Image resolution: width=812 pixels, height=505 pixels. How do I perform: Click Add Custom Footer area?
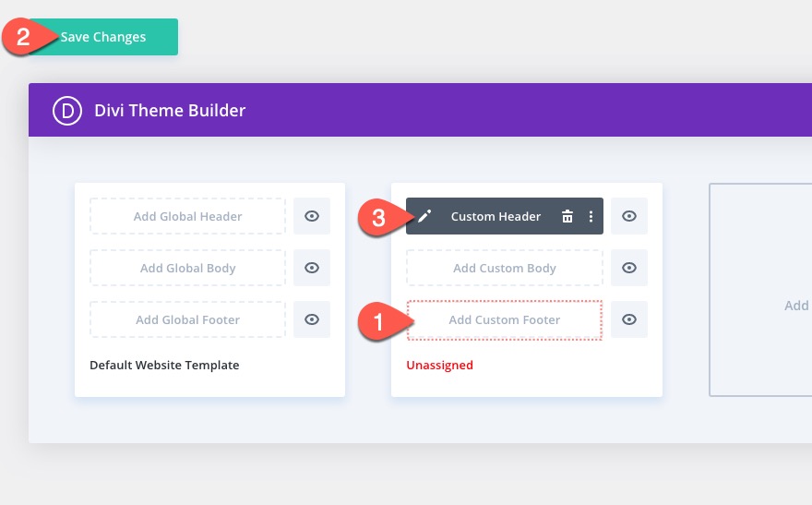[x=505, y=319]
